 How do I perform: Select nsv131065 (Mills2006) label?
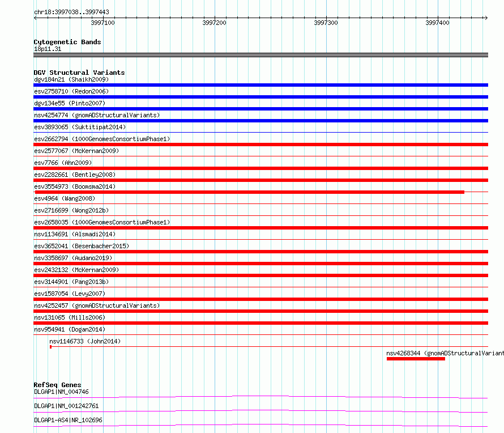(x=70, y=317)
